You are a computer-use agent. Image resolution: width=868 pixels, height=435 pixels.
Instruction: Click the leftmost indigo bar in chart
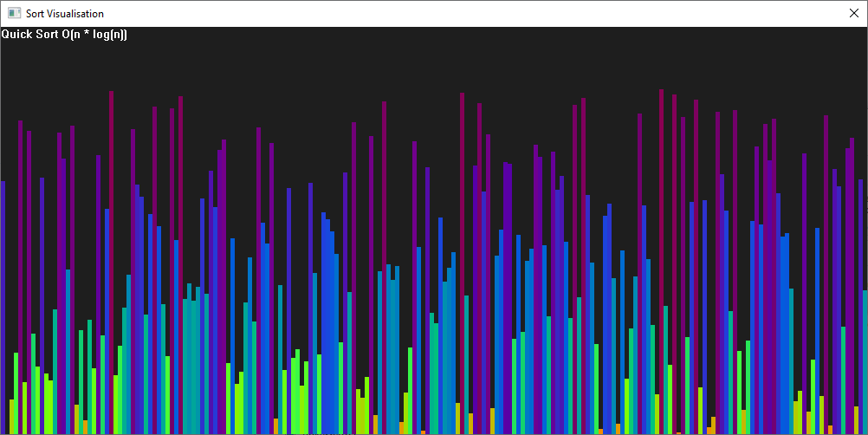(3, 303)
